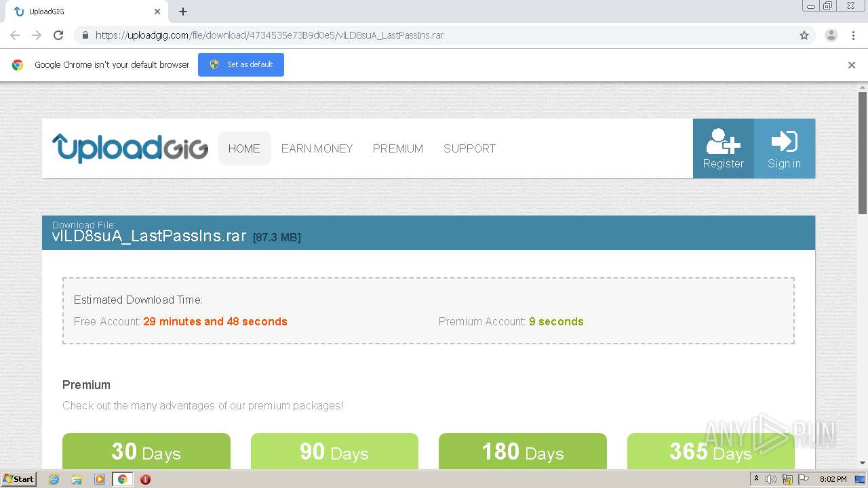
Task: Click the 87.3 MB file size label
Action: [x=277, y=237]
